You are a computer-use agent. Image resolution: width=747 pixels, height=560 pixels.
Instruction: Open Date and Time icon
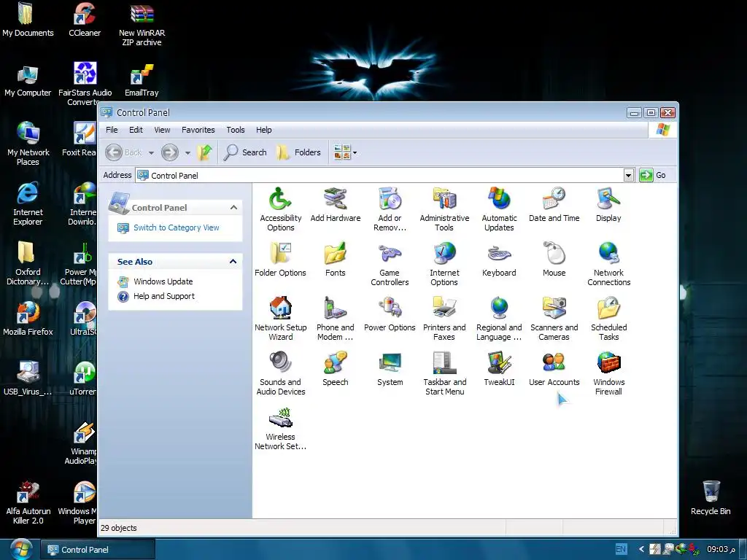554,205
